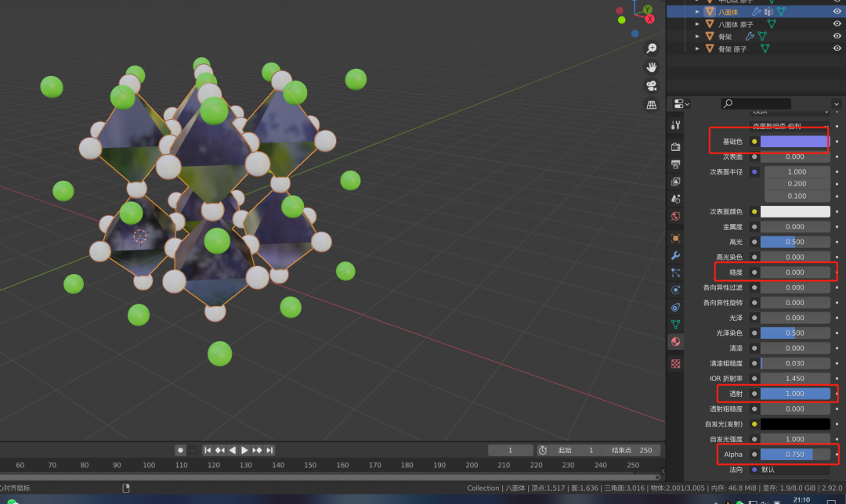Open the Scene properties tab
Screen dimensions: 846x504
675,199
